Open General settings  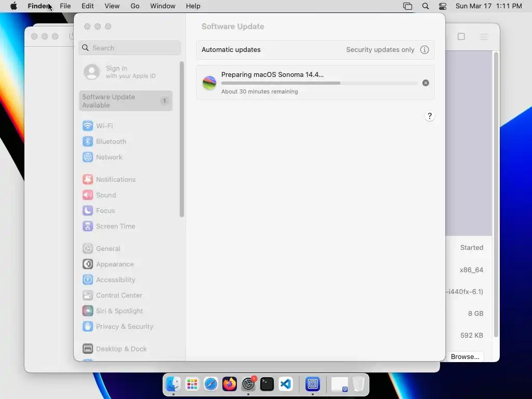(101, 249)
